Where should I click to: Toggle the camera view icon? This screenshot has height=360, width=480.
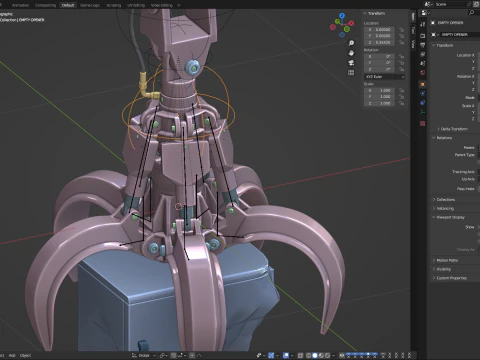pyautogui.click(x=351, y=63)
